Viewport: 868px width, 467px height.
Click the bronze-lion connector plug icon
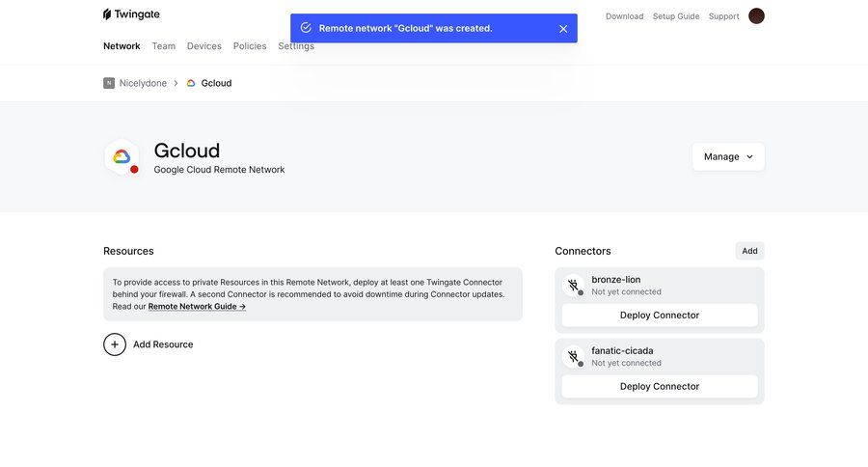(x=574, y=286)
